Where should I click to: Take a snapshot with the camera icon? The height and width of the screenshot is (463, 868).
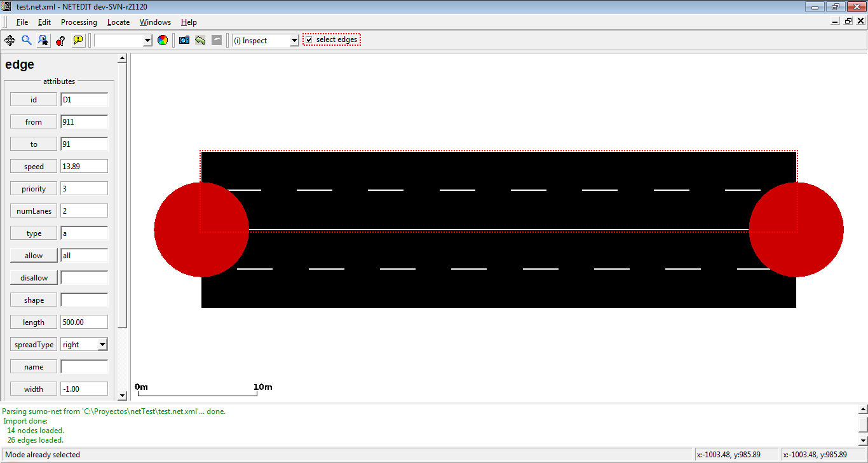point(184,40)
